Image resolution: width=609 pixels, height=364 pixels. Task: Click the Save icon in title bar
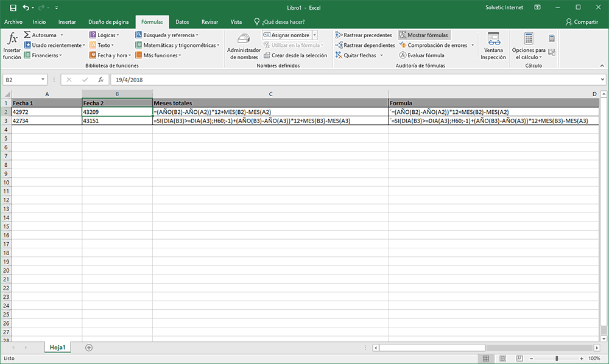coord(13,8)
